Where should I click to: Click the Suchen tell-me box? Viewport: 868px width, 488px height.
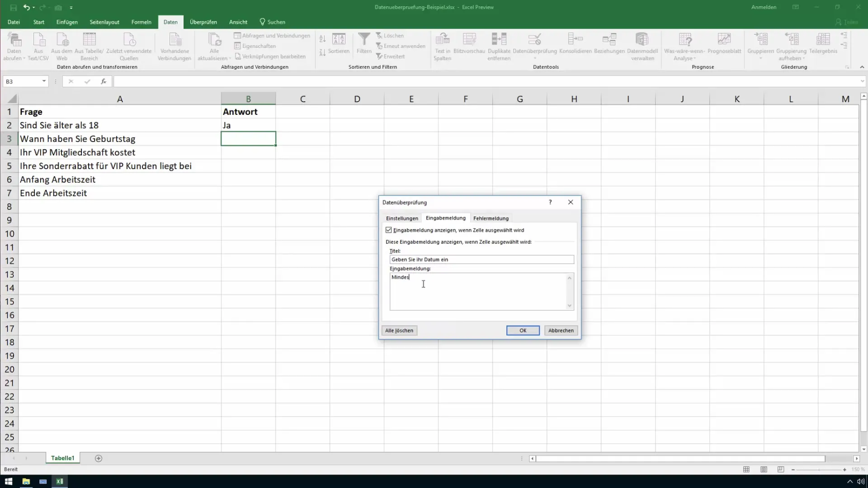(272, 22)
